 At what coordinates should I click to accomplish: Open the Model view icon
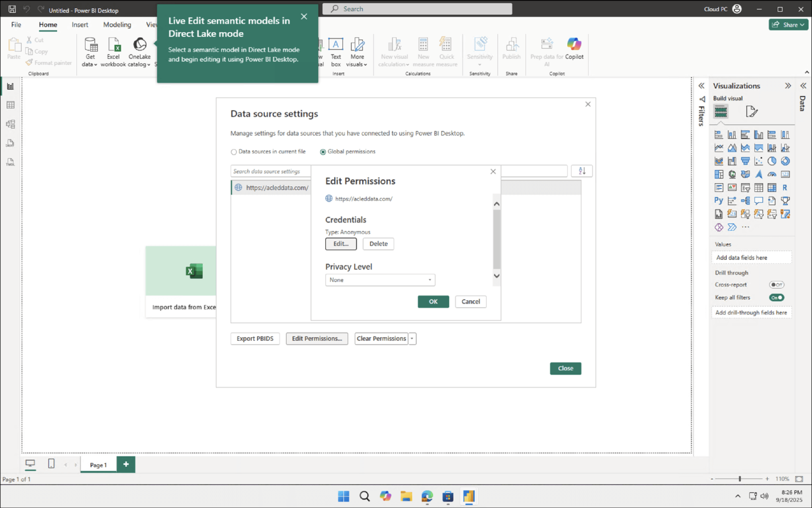click(x=10, y=124)
